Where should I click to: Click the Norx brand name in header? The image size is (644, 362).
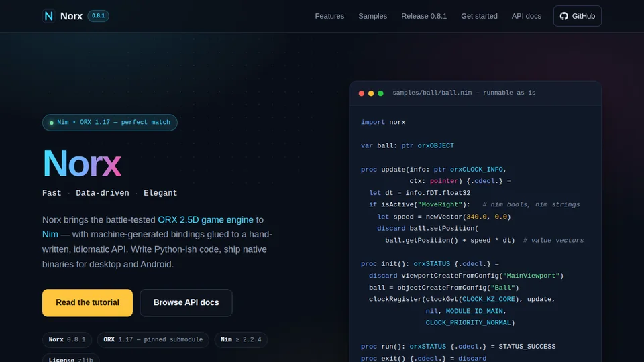[72, 16]
